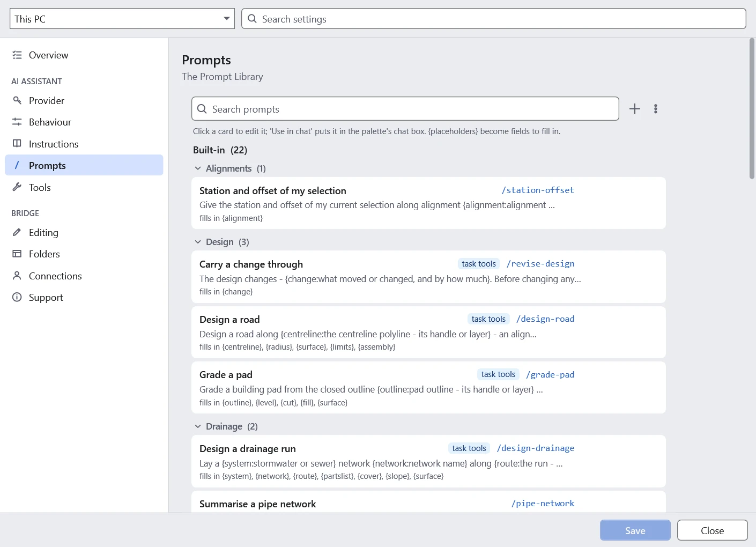Screen dimensions: 756x547
Task: Click the Save button
Action: tap(635, 530)
